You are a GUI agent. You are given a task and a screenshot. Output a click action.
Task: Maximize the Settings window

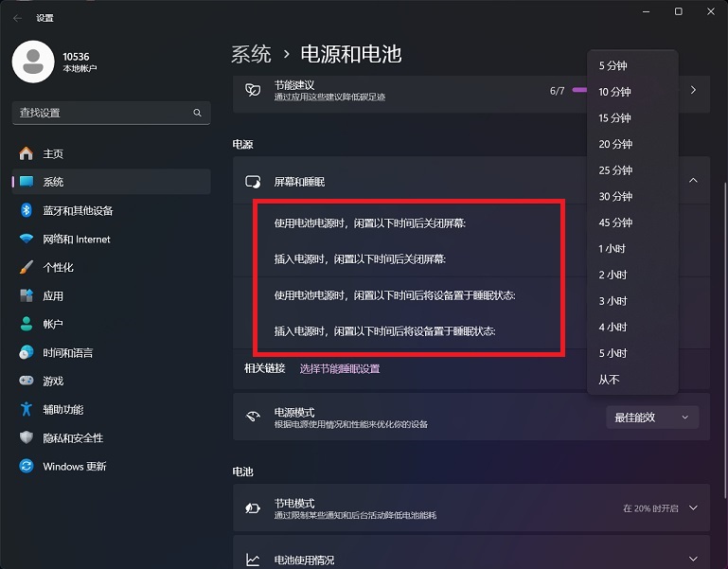click(x=679, y=11)
